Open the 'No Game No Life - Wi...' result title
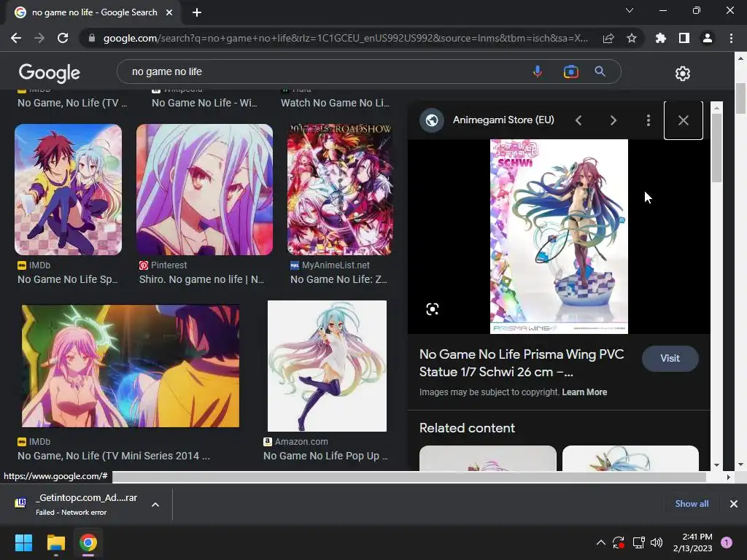The image size is (747, 560). pyautogui.click(x=204, y=103)
